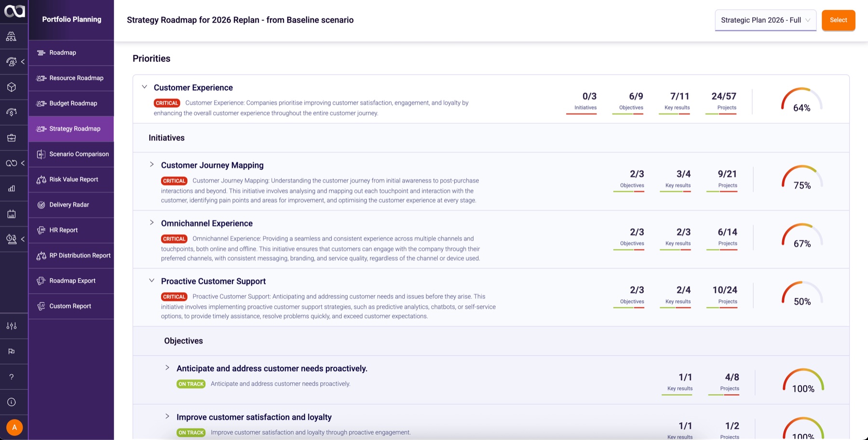
Task: Expand the headset icon submenu arrow in left rail
Action: pos(23,62)
